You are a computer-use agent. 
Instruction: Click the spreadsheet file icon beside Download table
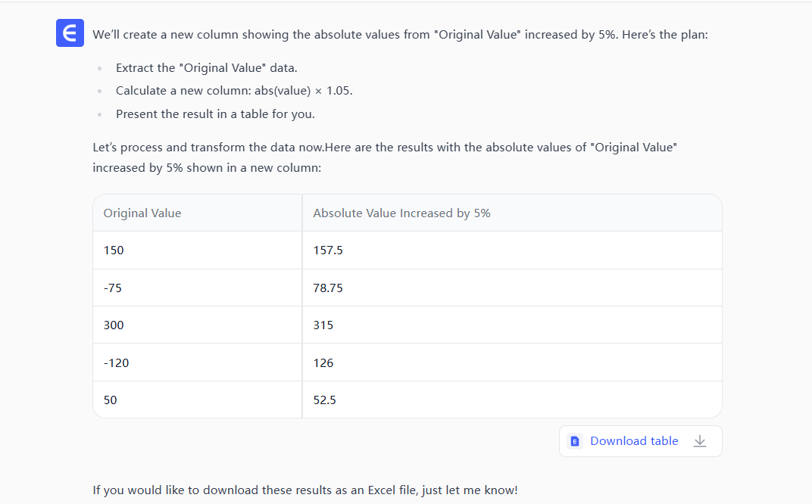(x=575, y=441)
